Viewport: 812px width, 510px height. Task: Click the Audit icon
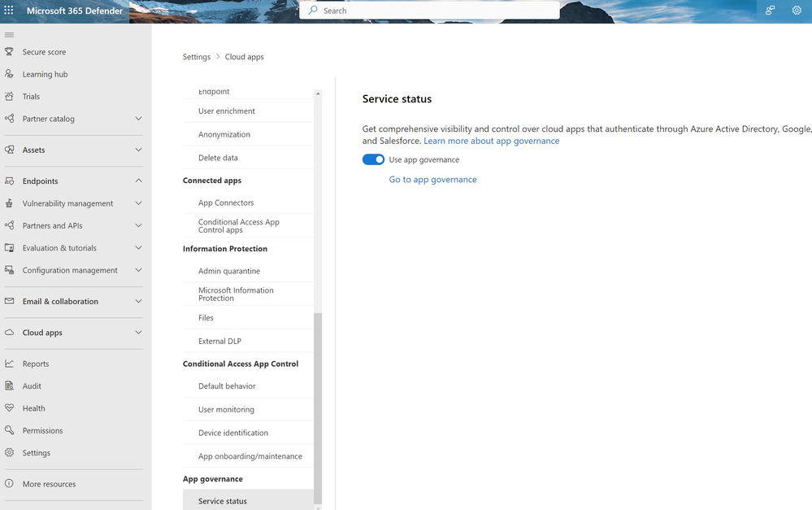[x=9, y=386]
